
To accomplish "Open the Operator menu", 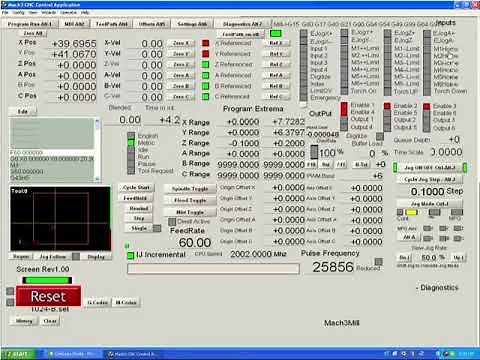I will pyautogui.click(x=68, y=12).
